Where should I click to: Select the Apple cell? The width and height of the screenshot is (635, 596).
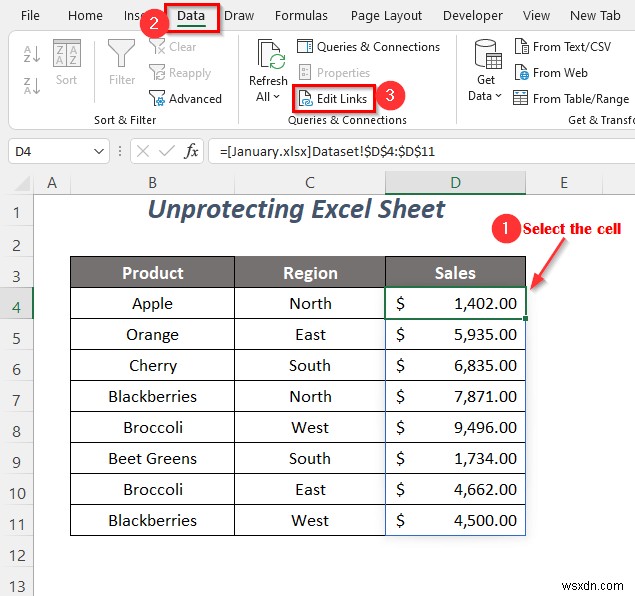[153, 303]
